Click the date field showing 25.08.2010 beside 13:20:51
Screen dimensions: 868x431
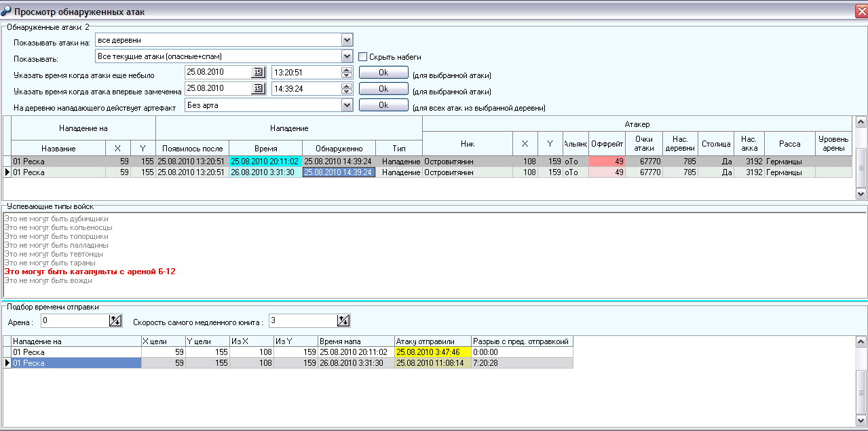click(x=219, y=72)
